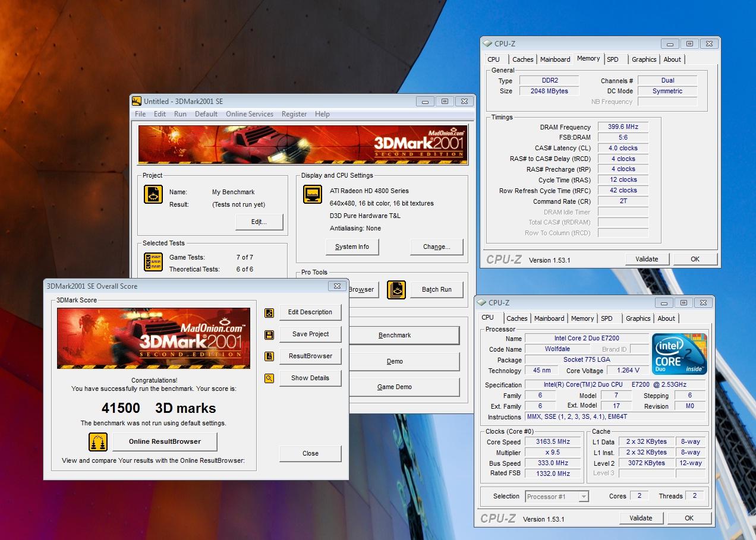Click the ResultBrowser document icon
Viewport: 756px width, 540px height.
tap(269, 356)
